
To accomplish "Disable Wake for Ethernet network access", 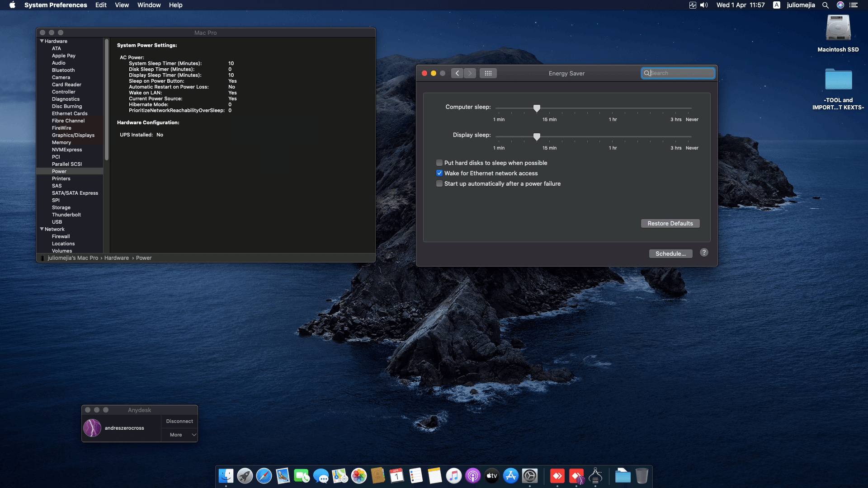I will [x=439, y=173].
